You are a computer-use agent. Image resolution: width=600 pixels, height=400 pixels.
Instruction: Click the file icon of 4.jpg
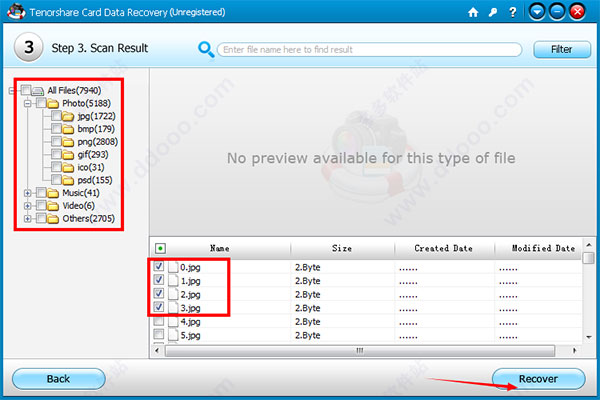point(173,322)
